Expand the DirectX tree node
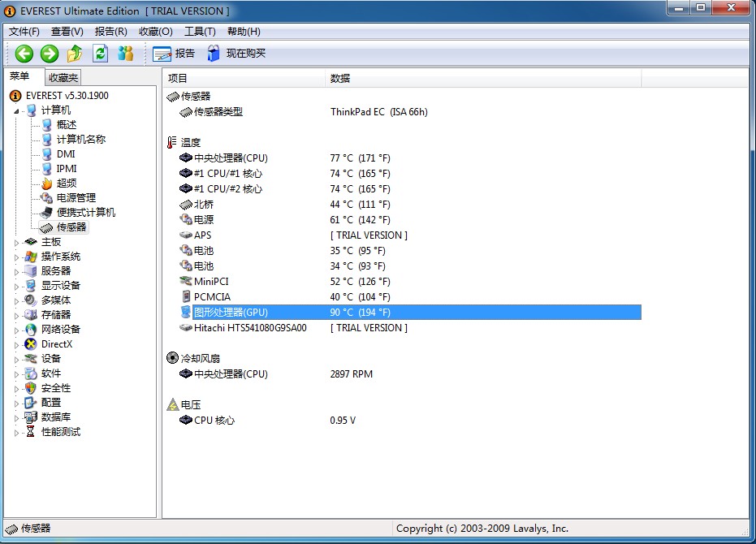This screenshot has width=756, height=544. click(16, 345)
